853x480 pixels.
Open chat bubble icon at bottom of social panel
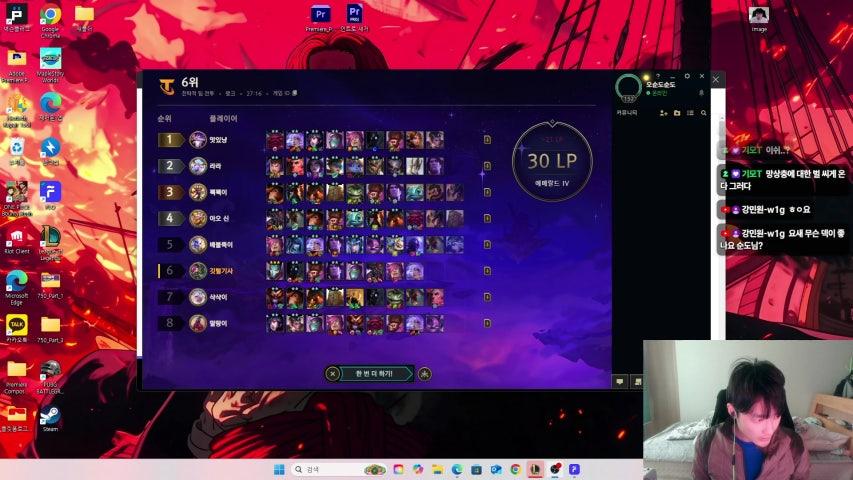(620, 381)
